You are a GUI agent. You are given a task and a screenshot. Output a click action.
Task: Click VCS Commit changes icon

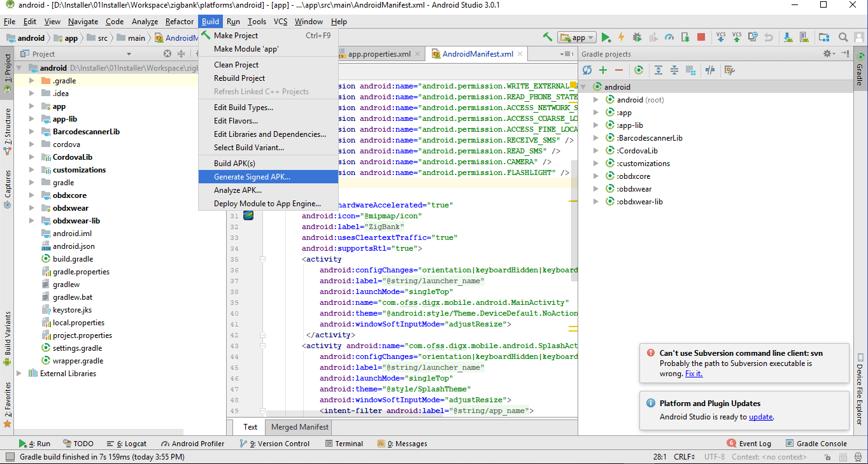[x=737, y=37]
